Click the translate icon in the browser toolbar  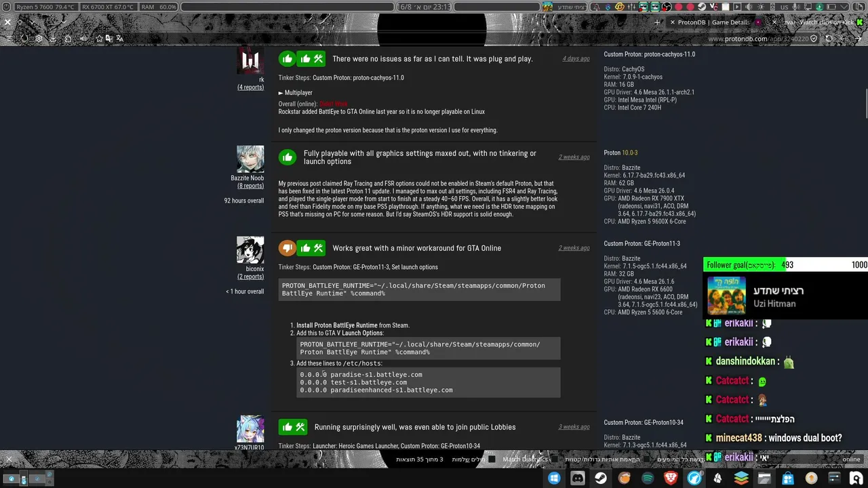pos(119,39)
